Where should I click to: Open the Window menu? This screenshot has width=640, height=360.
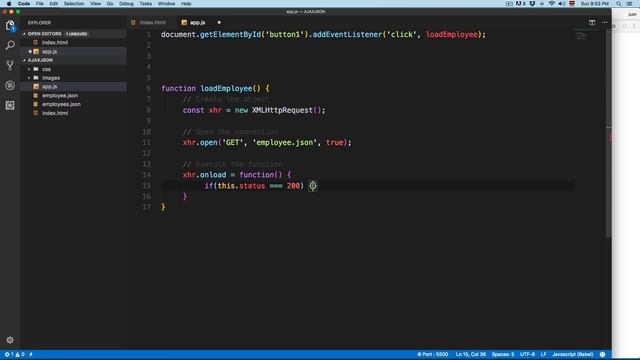[x=167, y=4]
